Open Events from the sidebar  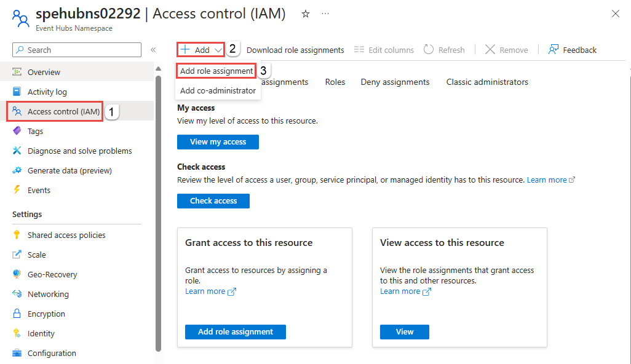[77, 190]
